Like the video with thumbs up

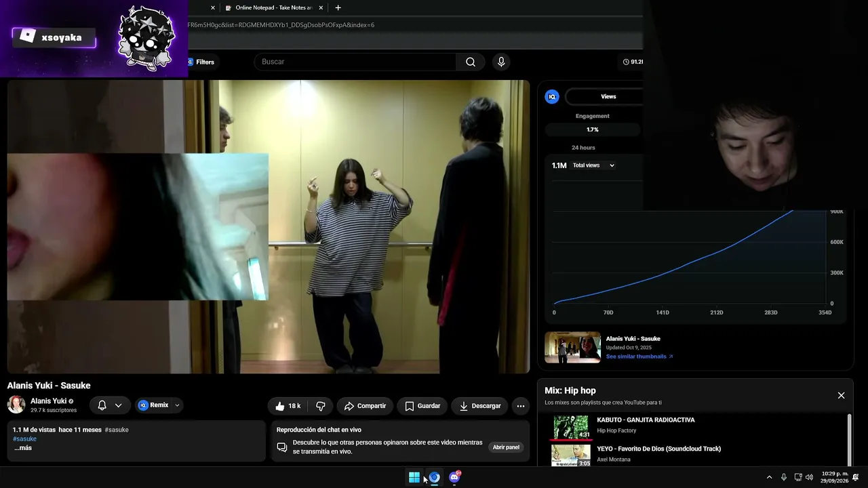288,406
